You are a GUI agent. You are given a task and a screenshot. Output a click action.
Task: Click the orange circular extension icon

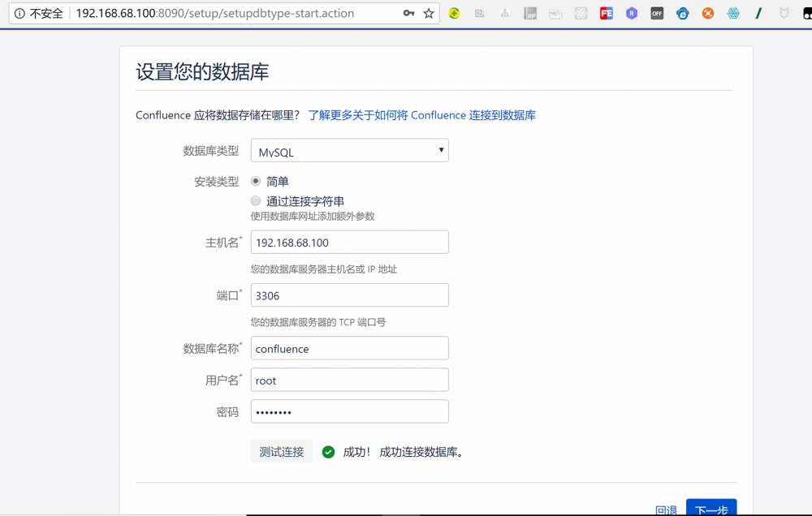pyautogui.click(x=708, y=14)
